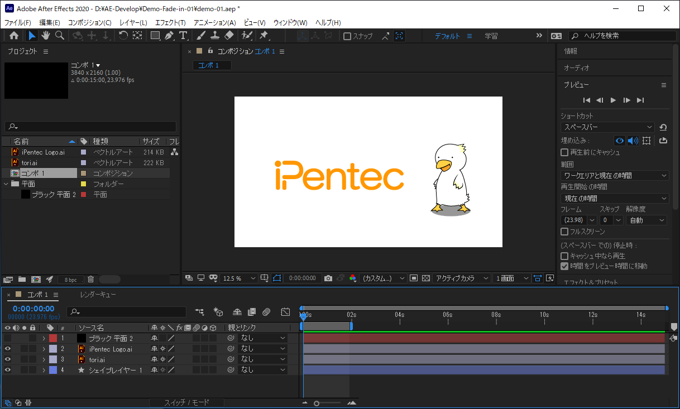Open the ワークエリアと現在の時間 range dropdown
The image size is (680, 409).
pyautogui.click(x=615, y=176)
